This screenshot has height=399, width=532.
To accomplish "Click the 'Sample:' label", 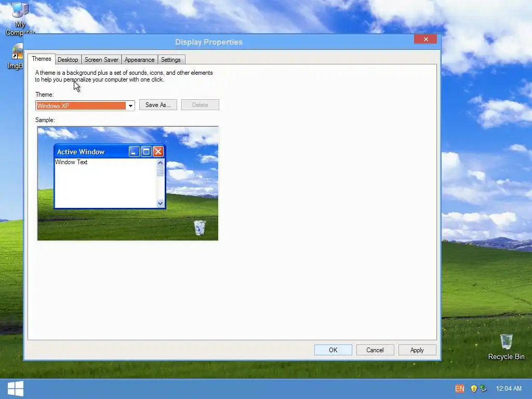I will [45, 120].
